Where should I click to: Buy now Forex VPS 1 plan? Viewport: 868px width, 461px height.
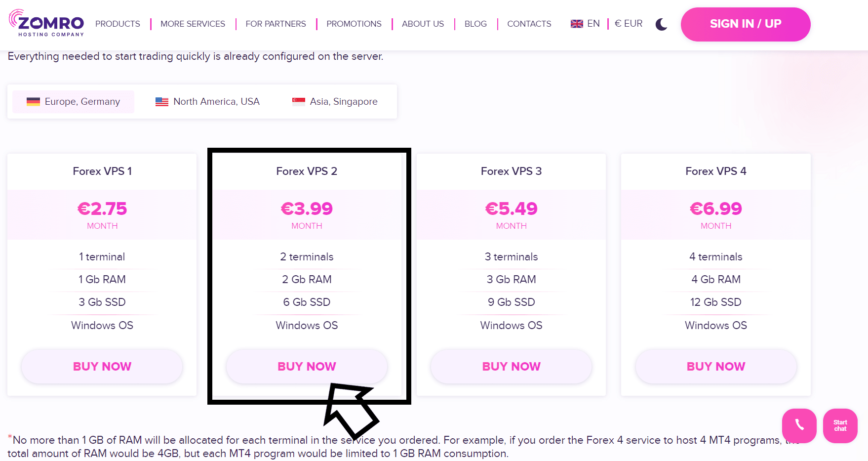102,366
